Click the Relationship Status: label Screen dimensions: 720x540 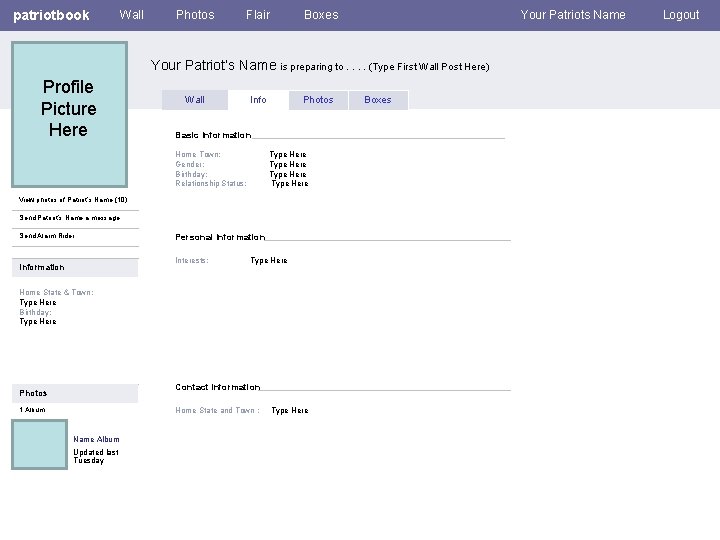(x=211, y=184)
